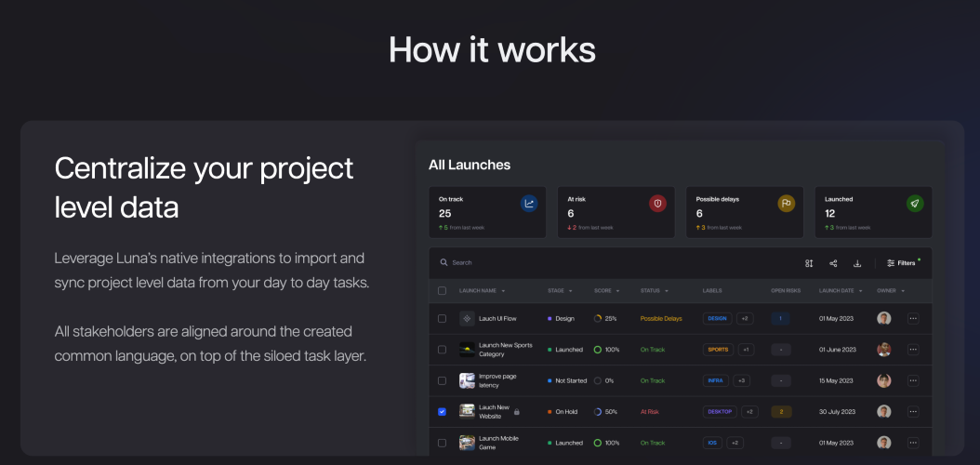Open the sort order icon
Image resolution: width=980 pixels, height=465 pixels.
point(809,263)
